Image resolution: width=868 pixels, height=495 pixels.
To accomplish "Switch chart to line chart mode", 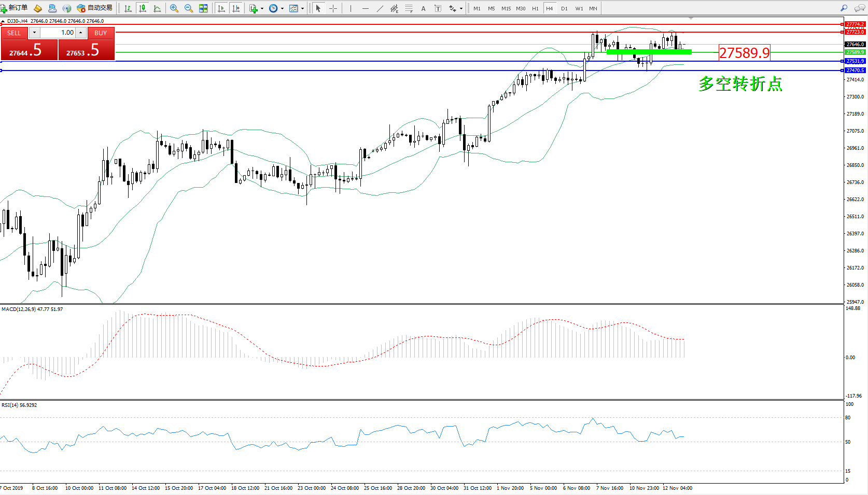I will [157, 8].
